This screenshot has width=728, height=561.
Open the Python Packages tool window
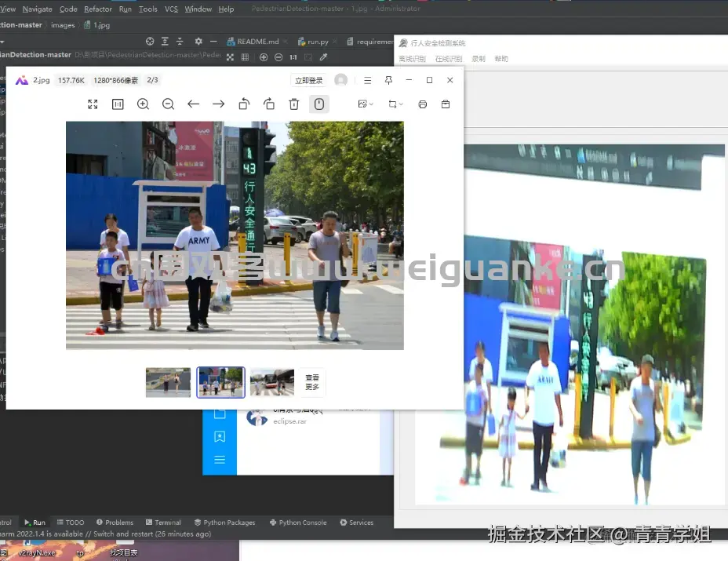(x=224, y=523)
